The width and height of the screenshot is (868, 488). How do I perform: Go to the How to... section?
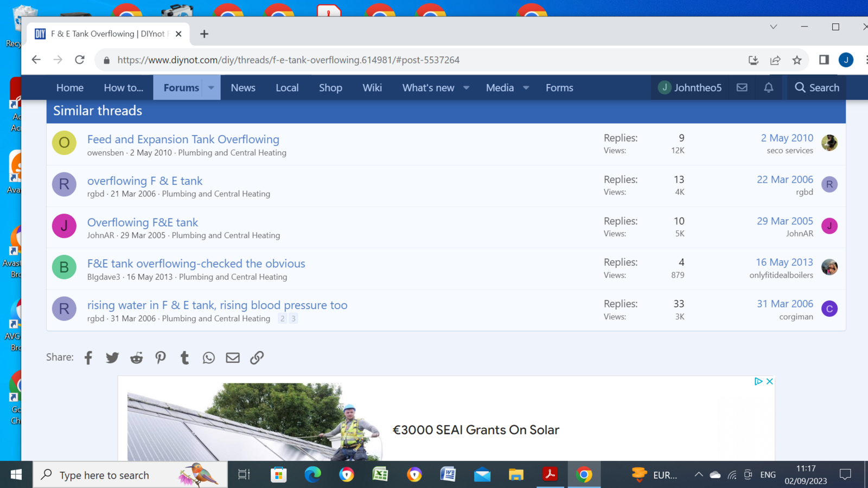pos(124,88)
